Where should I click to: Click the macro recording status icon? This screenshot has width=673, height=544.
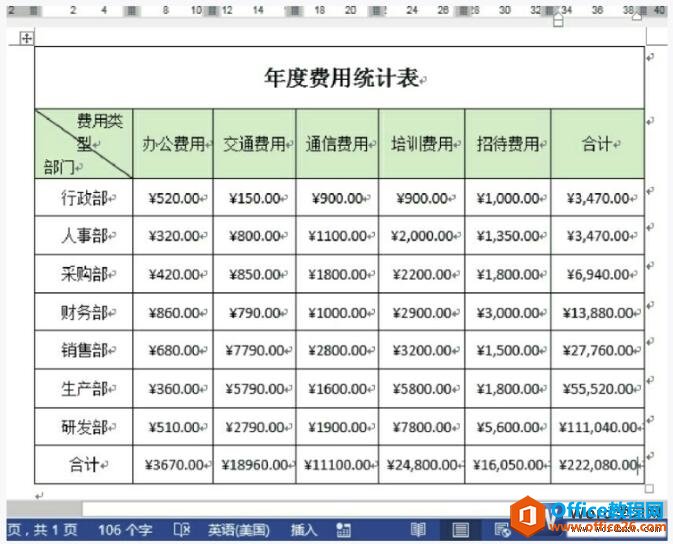[343, 530]
